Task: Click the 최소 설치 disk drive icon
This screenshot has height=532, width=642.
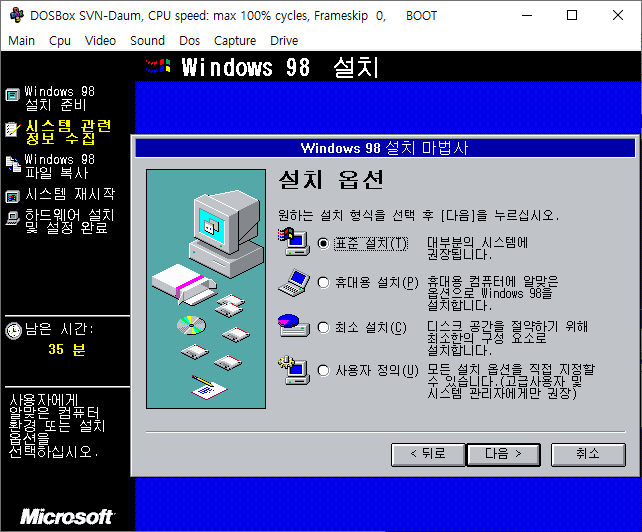Action: [x=294, y=326]
